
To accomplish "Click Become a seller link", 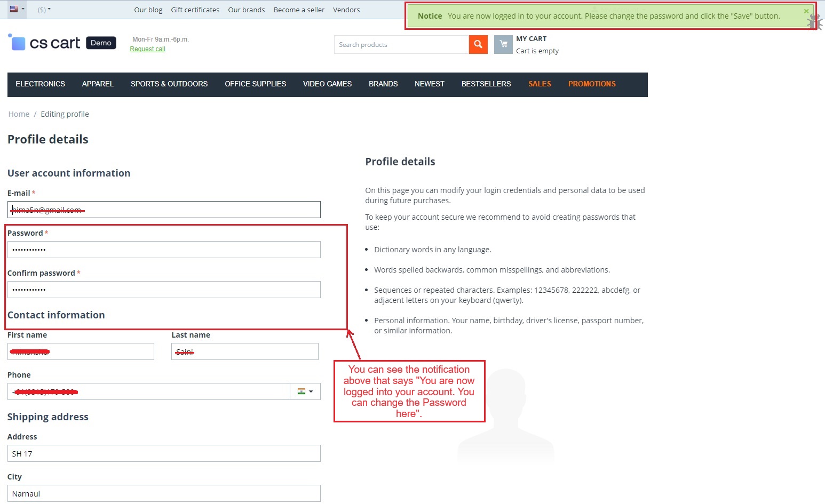I will tap(299, 10).
